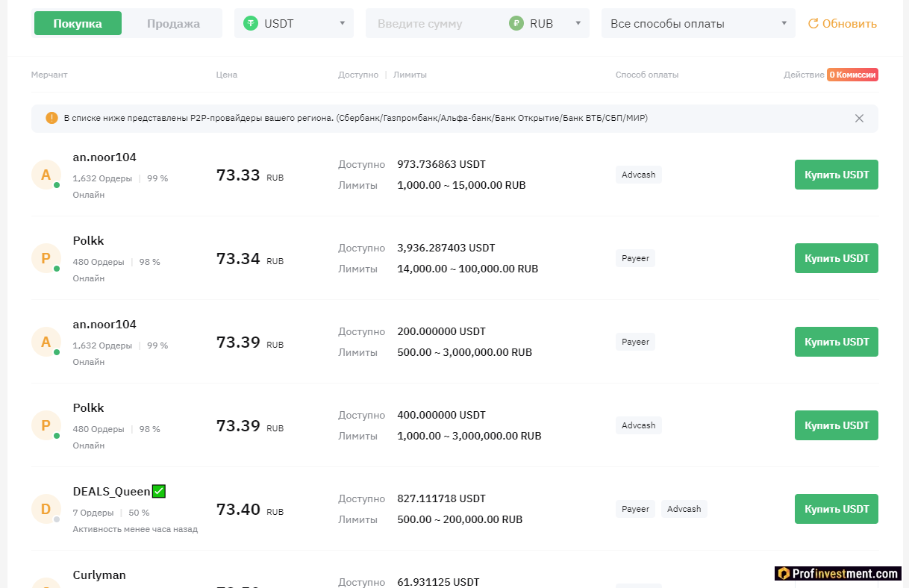Click available amount 827.111718 USDT
Image resolution: width=909 pixels, height=588 pixels.
441,498
